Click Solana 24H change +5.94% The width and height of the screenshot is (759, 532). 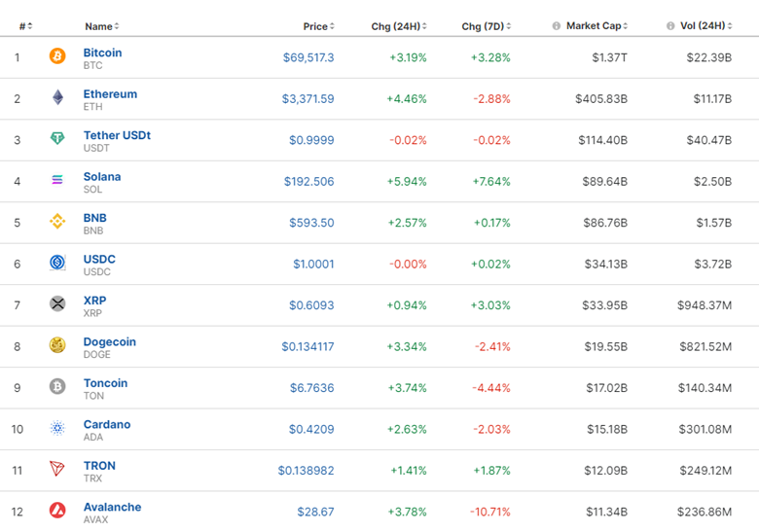tap(407, 181)
